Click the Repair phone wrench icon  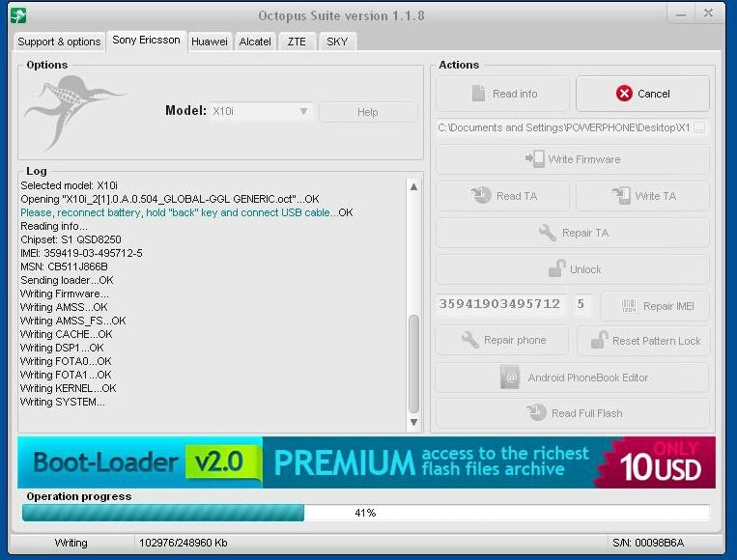470,340
